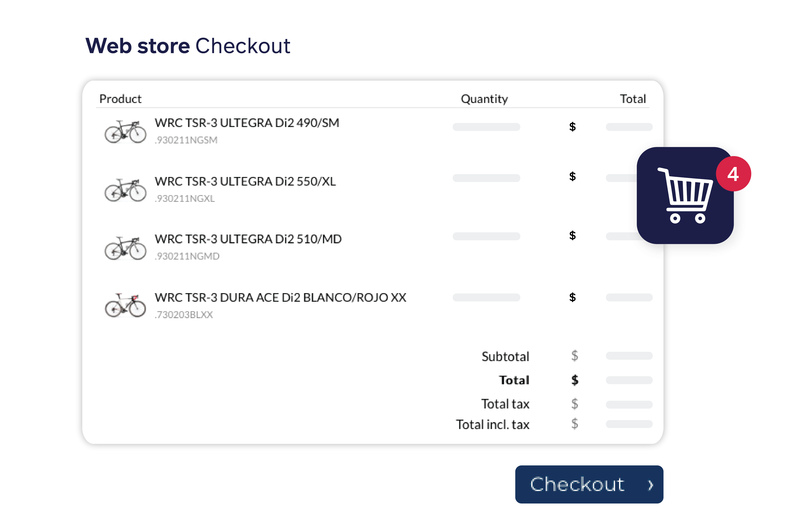Open the 550/XL bike thumbnail

(126, 190)
